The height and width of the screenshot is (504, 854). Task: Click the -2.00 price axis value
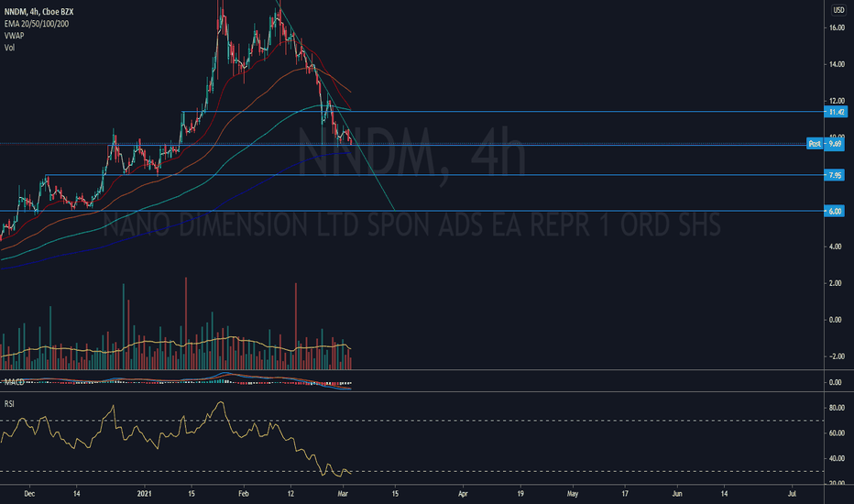[835, 356]
